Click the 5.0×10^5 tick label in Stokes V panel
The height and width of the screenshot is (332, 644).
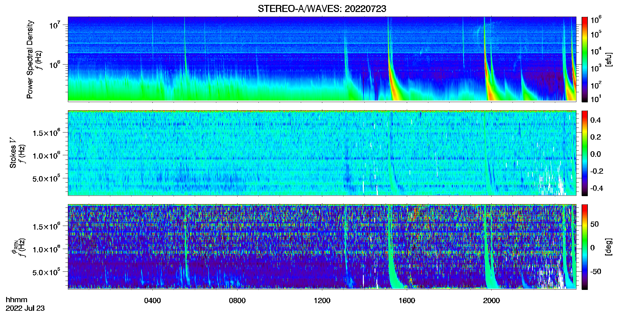click(46, 178)
